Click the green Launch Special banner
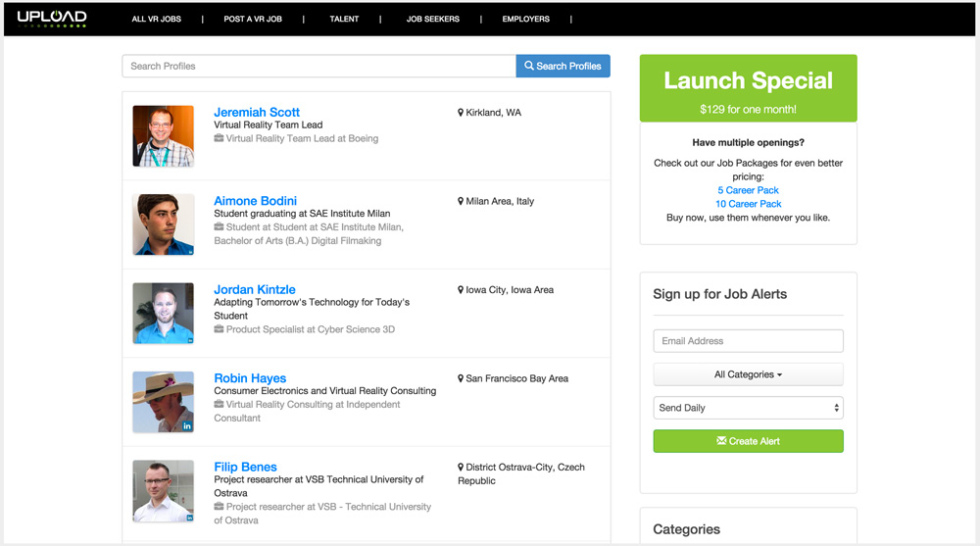The image size is (980, 546). coord(748,89)
